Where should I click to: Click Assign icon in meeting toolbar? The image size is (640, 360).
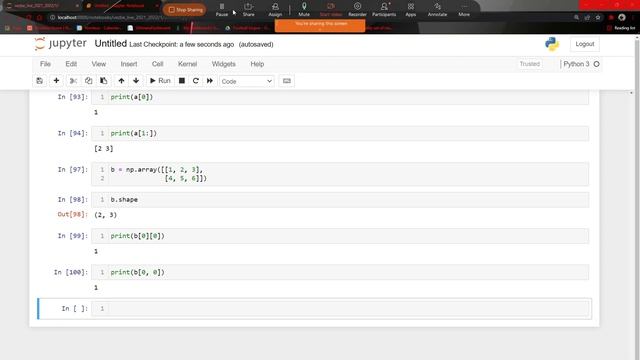[x=275, y=10]
